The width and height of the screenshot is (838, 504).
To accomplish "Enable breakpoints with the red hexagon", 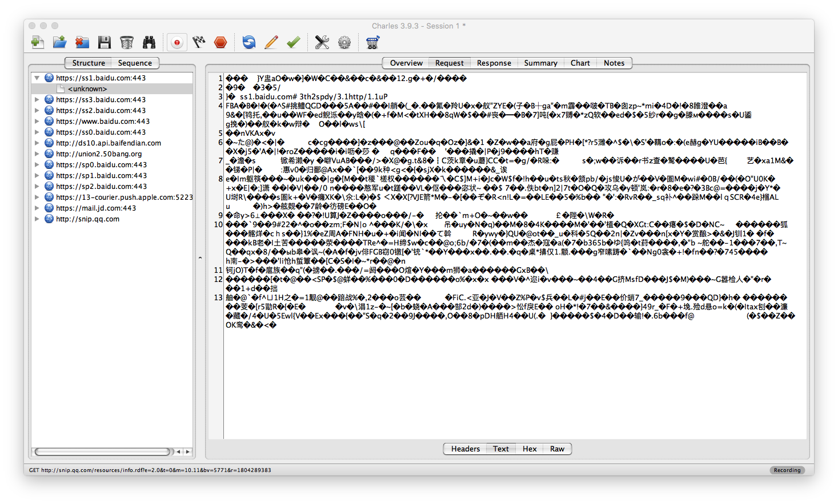I will pos(220,42).
